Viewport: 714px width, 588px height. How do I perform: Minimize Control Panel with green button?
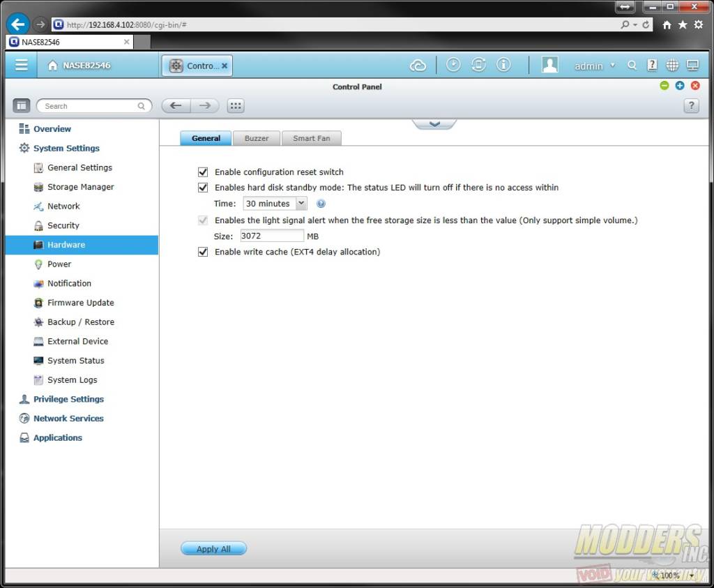coord(664,86)
